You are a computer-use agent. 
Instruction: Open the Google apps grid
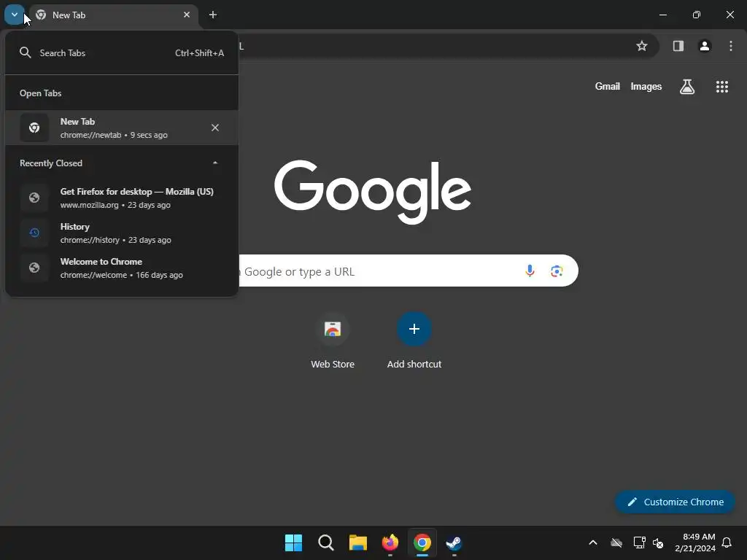tap(722, 87)
